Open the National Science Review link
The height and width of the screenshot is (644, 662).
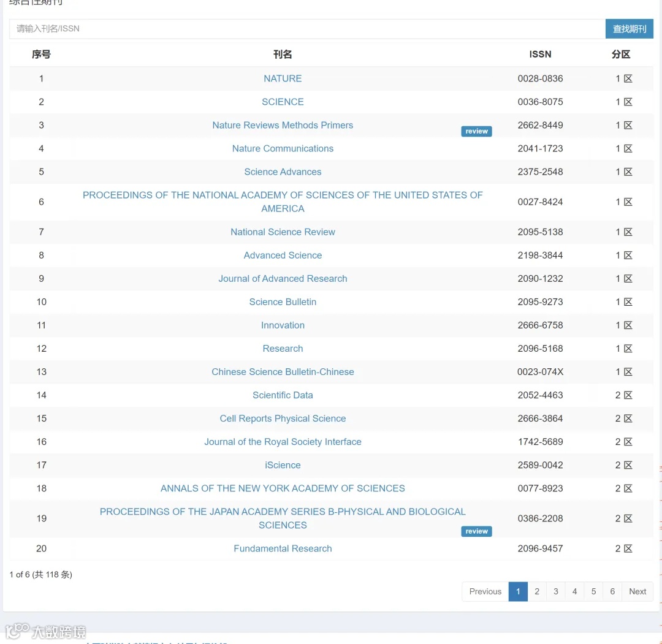pos(283,232)
